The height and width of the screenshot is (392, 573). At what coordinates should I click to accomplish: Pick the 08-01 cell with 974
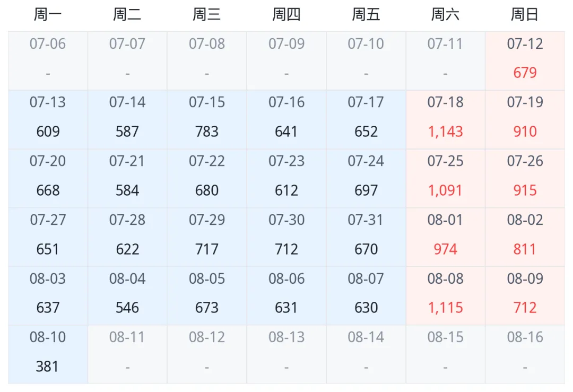(446, 237)
